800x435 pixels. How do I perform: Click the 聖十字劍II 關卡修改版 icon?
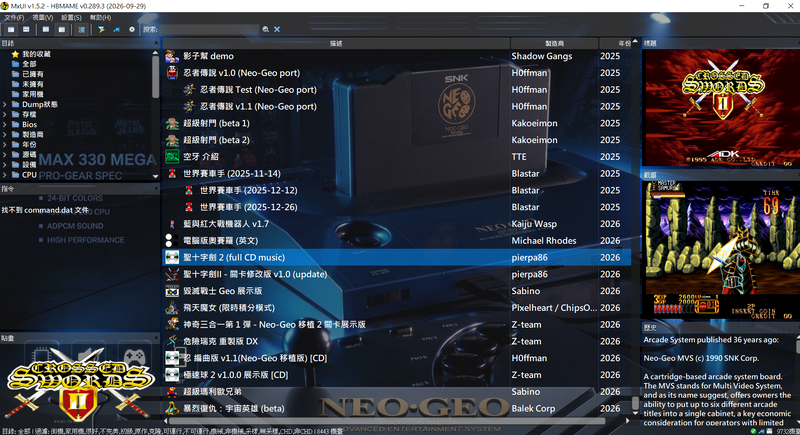172,274
